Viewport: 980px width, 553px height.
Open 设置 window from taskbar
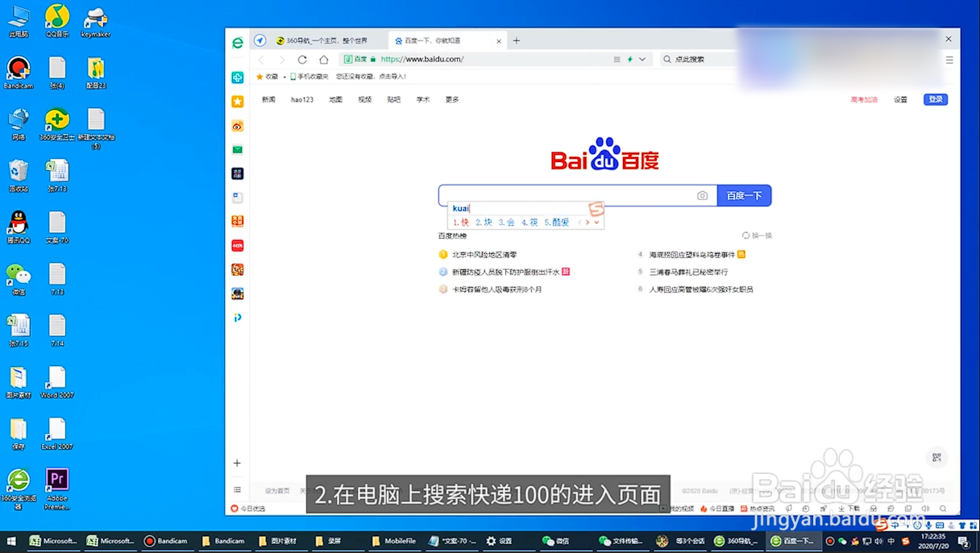click(x=500, y=541)
